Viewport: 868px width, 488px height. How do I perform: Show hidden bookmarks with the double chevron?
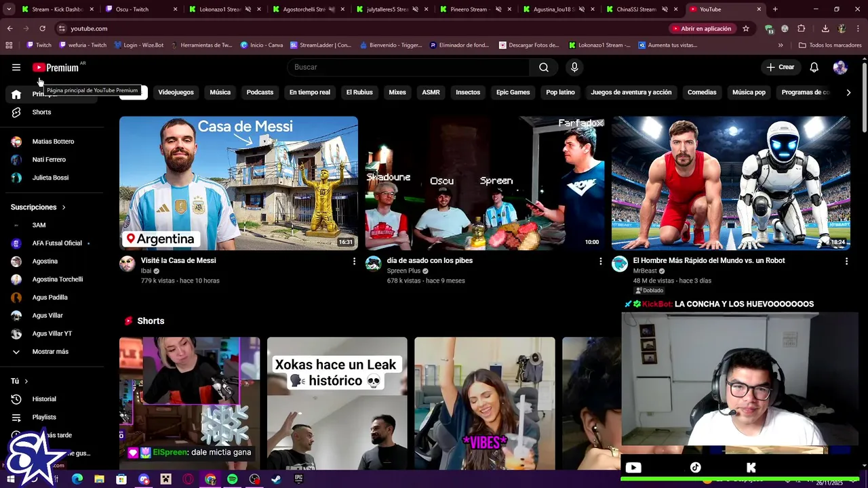781,45
